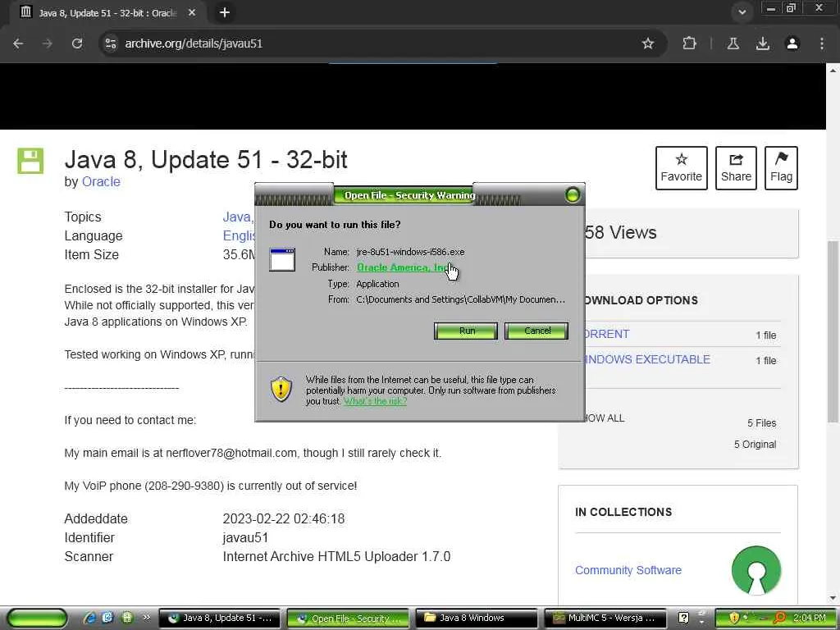Reload the archive.org page
This screenshot has height=630, width=840.
click(x=77, y=43)
